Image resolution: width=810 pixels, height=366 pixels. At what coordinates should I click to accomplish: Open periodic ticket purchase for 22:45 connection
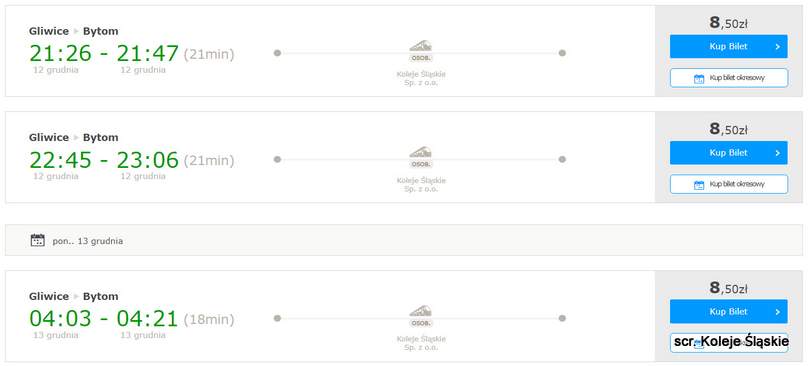click(x=728, y=184)
